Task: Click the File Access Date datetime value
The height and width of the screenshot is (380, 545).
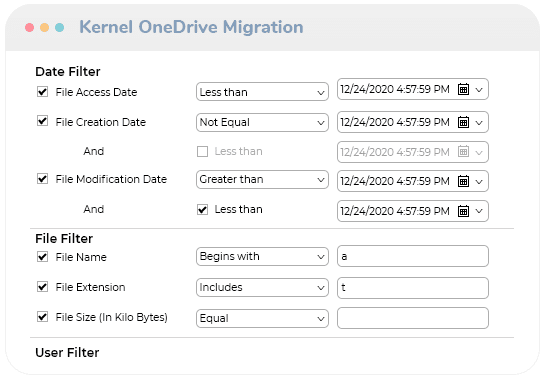Action: (x=395, y=89)
